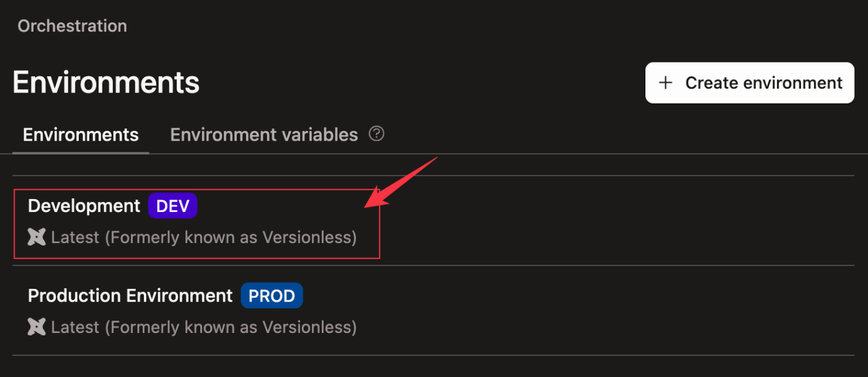Click the underline beneath the active Environments tab
This screenshot has width=868, height=377.
(81, 152)
